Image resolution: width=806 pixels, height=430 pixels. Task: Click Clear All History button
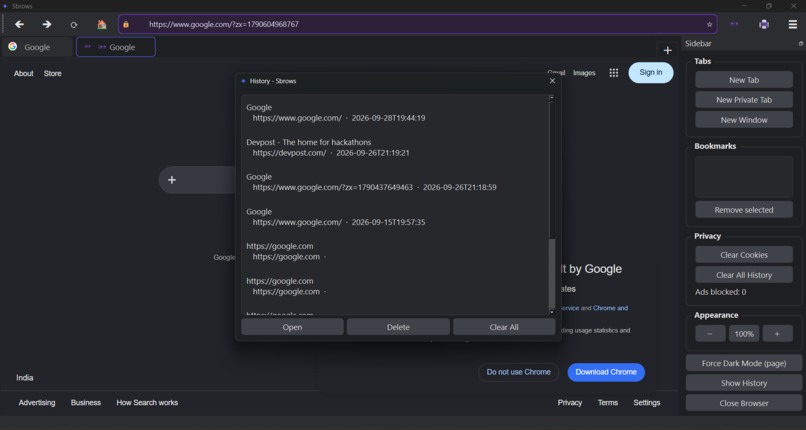744,275
